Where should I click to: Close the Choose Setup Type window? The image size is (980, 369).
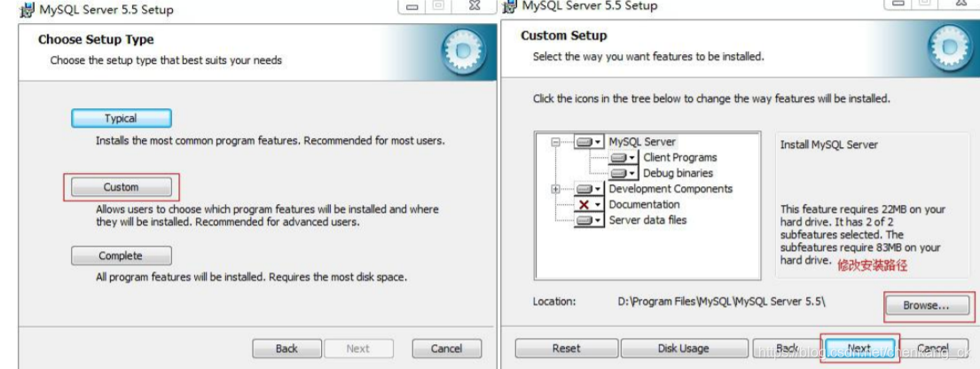pyautogui.click(x=474, y=5)
